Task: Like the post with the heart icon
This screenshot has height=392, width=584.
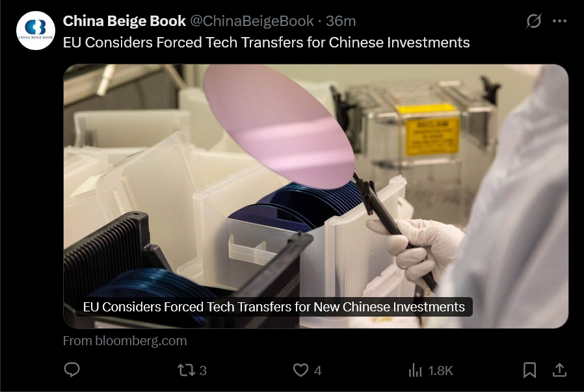Action: [300, 370]
